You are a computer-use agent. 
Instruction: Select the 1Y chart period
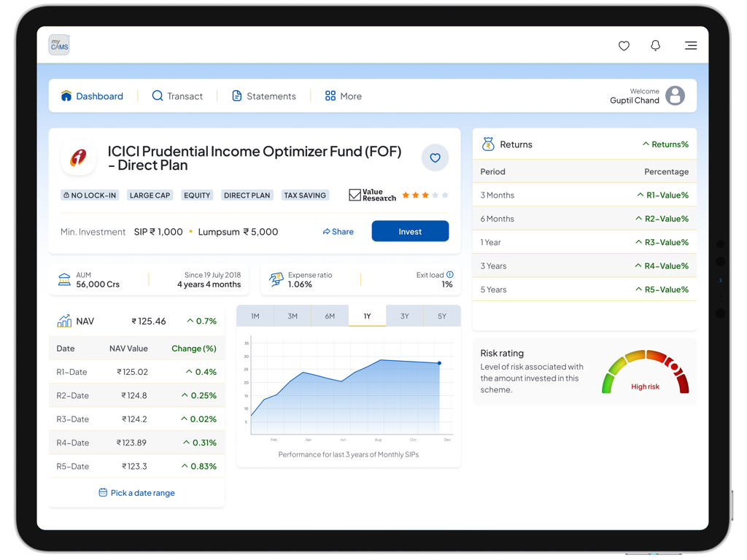tap(367, 315)
